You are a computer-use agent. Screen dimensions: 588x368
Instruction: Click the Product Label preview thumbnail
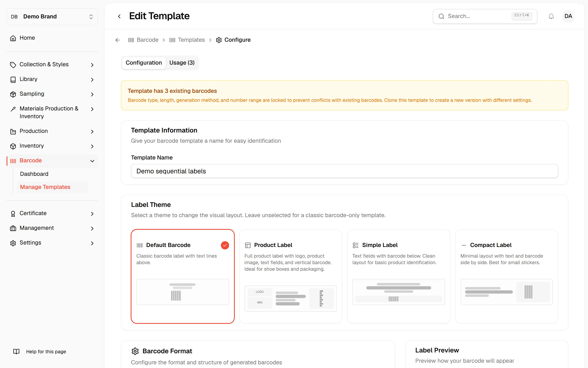coord(291,298)
